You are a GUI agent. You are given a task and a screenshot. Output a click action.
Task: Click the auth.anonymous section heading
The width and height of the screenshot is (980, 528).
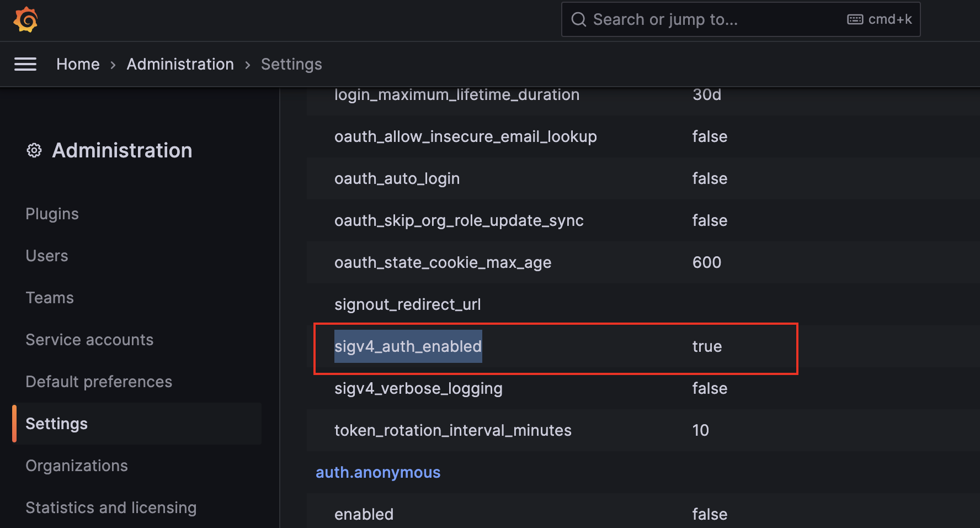(378, 472)
